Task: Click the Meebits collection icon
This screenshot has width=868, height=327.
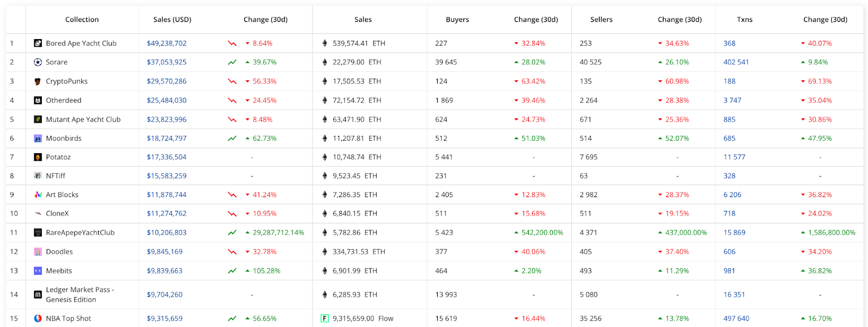Action: 38,271
